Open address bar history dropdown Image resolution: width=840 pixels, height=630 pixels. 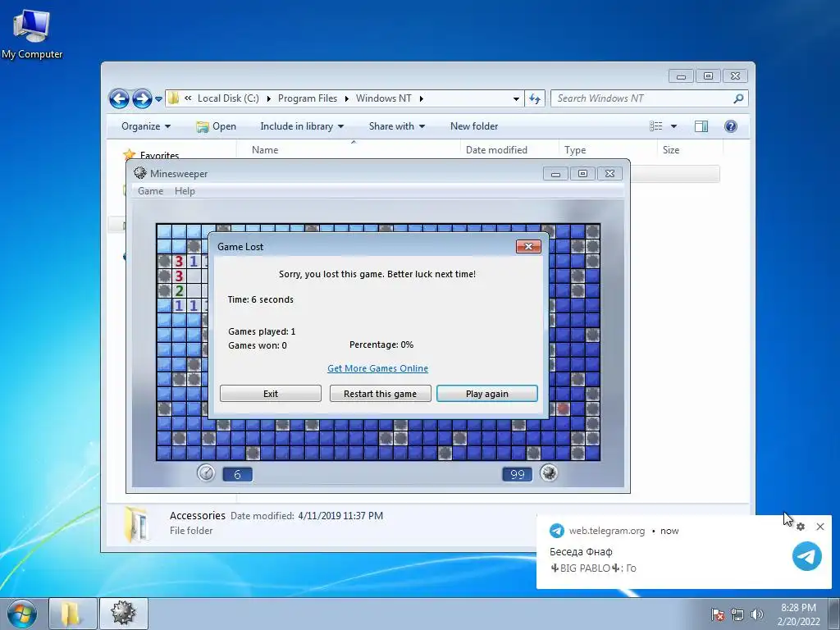(516, 98)
